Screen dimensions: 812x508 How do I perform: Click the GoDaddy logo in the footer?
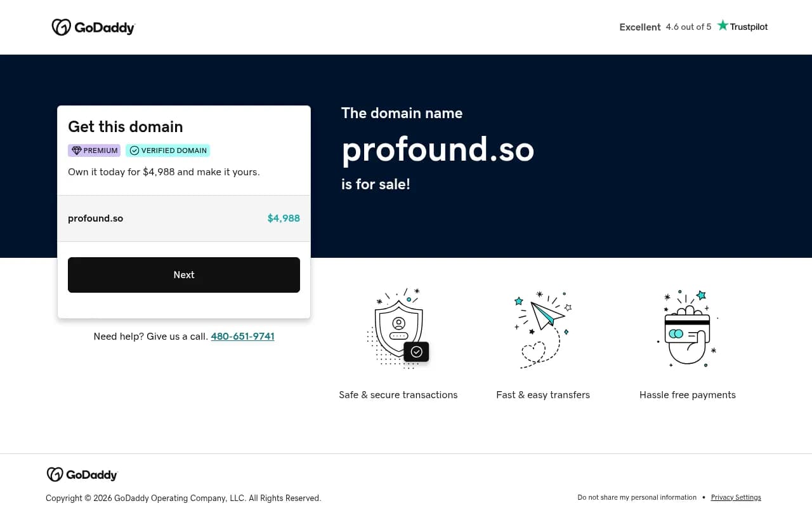pyautogui.click(x=82, y=474)
